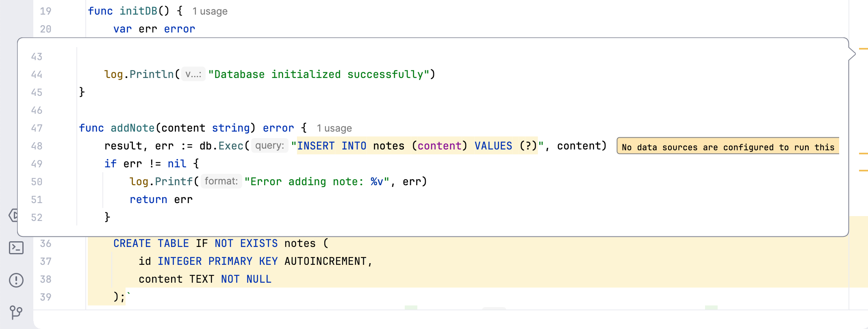Open the Problems tool window

point(16,280)
